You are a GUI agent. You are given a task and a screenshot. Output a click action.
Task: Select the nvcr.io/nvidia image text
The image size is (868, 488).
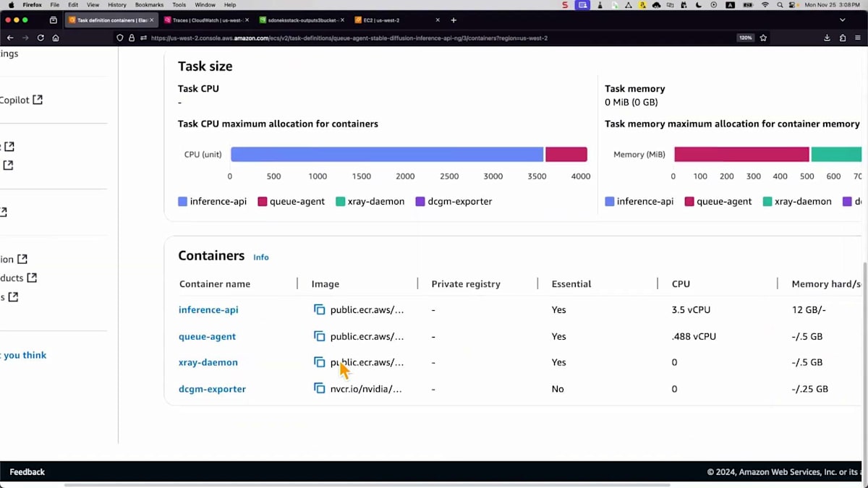point(366,389)
